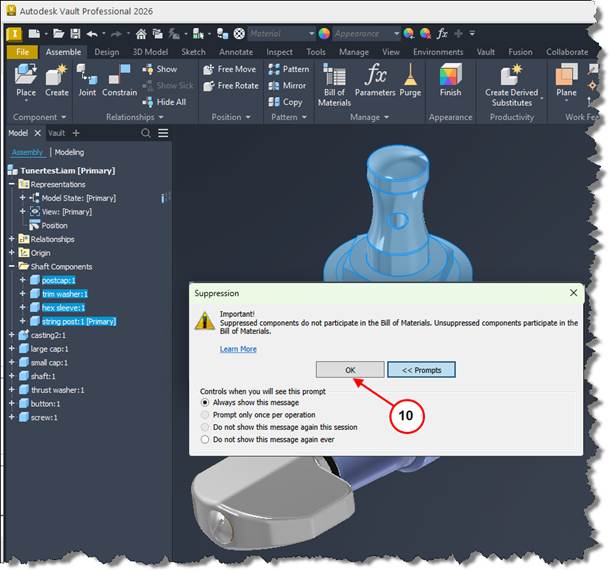The height and width of the screenshot is (571, 610).
Task: Select screw:1 in browser tree
Action: 44,417
